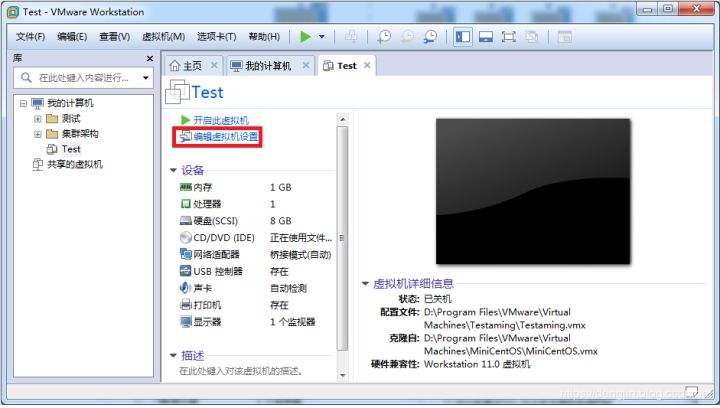Expand the 集群架构 folder node
This screenshot has height=408, width=720.
click(x=38, y=134)
